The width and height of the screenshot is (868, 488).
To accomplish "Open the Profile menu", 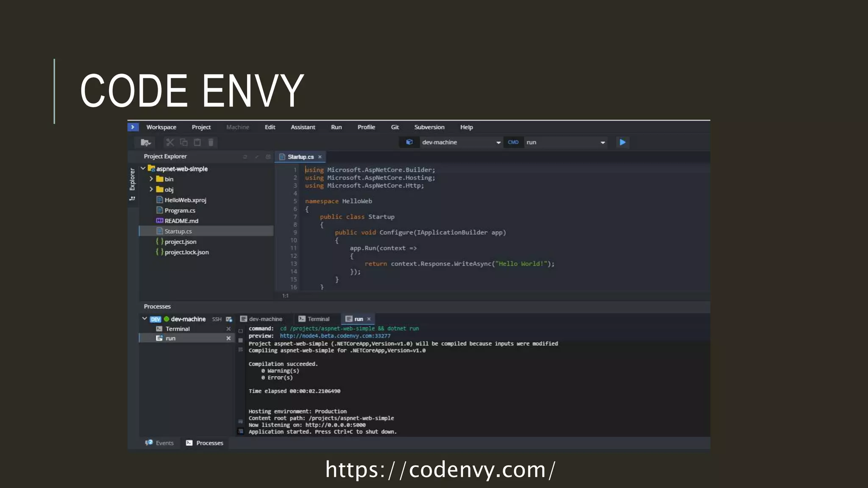I will (366, 127).
